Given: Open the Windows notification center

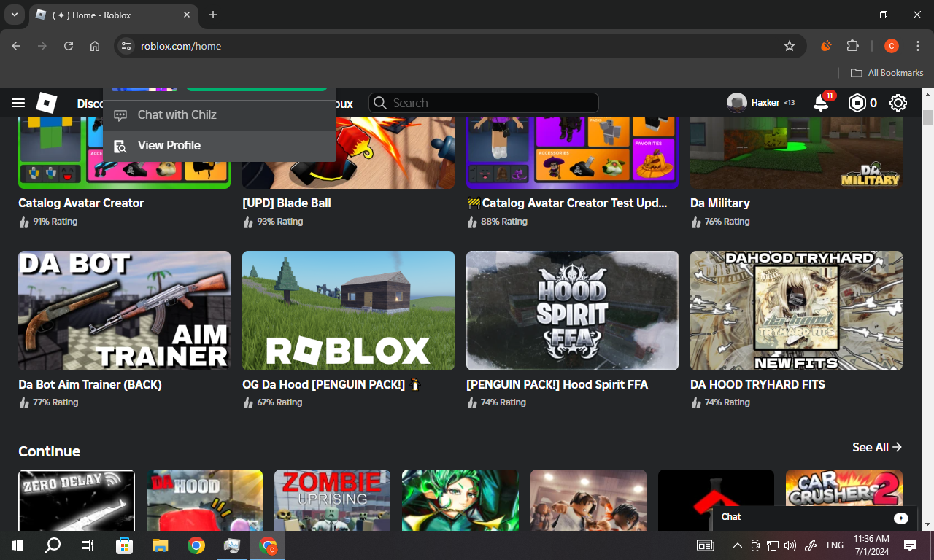Looking at the screenshot, I should coord(910,545).
